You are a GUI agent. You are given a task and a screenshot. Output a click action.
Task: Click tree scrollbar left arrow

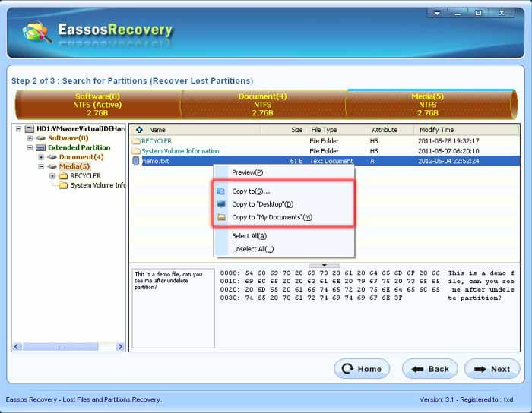17,347
